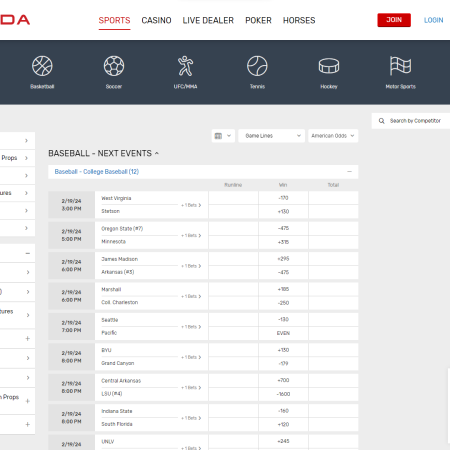Open the Basketball sport icon
Viewport: 450px width, 450px height.
click(x=42, y=72)
